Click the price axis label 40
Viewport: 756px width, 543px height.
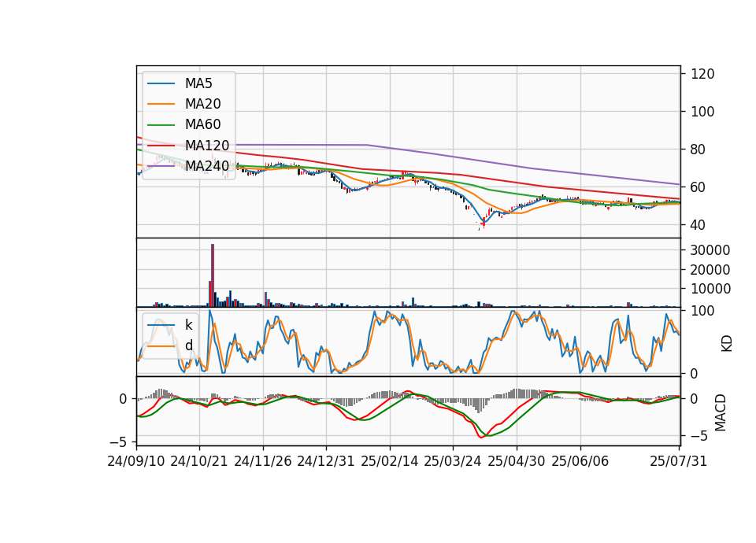tap(699, 224)
